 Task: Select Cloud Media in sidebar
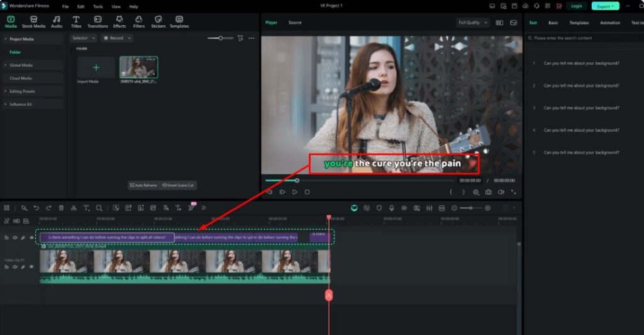[33, 78]
